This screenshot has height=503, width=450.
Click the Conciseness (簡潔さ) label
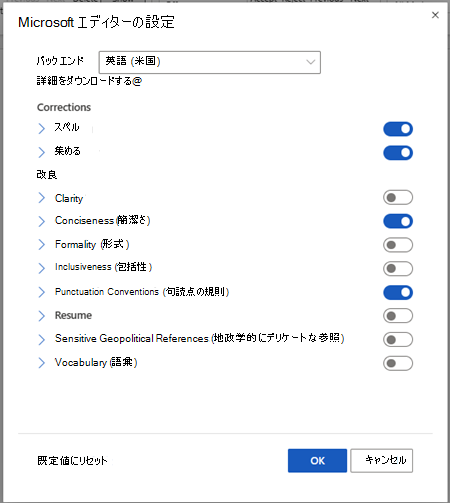coord(103,220)
